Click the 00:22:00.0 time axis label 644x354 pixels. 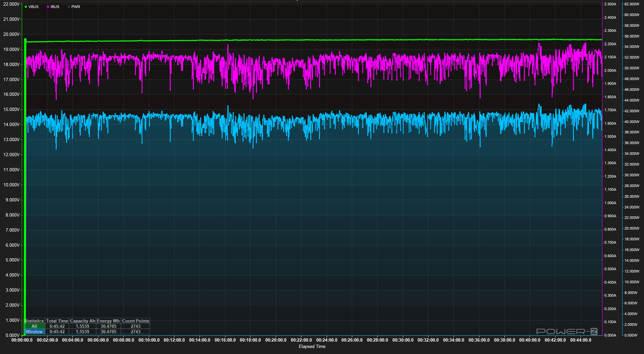click(x=301, y=340)
